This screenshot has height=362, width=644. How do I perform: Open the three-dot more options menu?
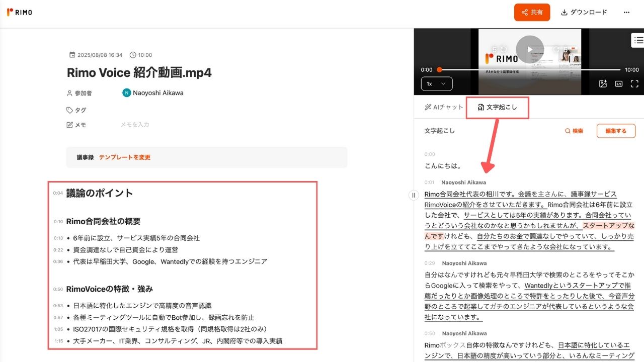pos(626,12)
